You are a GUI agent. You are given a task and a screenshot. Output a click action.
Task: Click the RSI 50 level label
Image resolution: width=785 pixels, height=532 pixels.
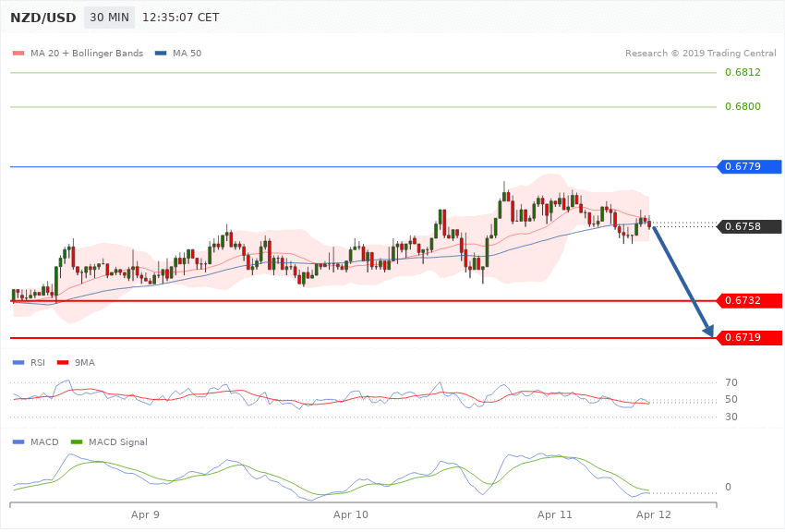731,399
